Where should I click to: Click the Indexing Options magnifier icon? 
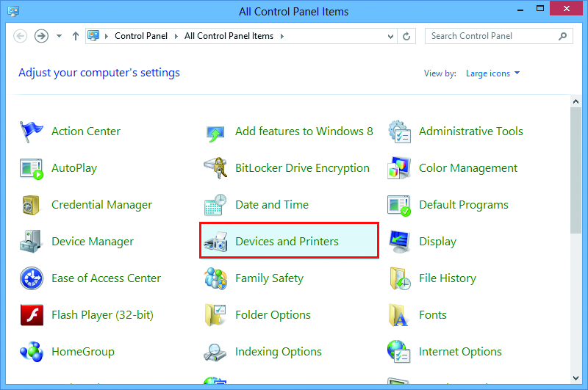pos(215,353)
